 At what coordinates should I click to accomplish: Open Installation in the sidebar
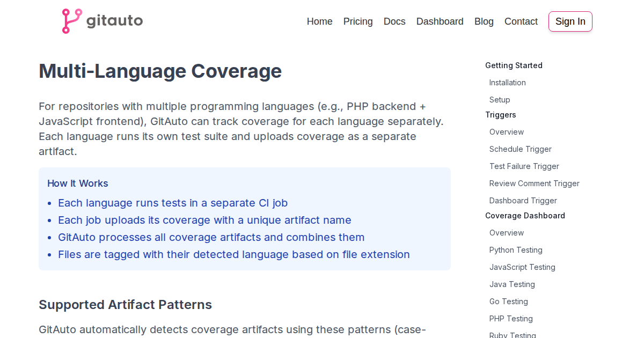coord(508,83)
